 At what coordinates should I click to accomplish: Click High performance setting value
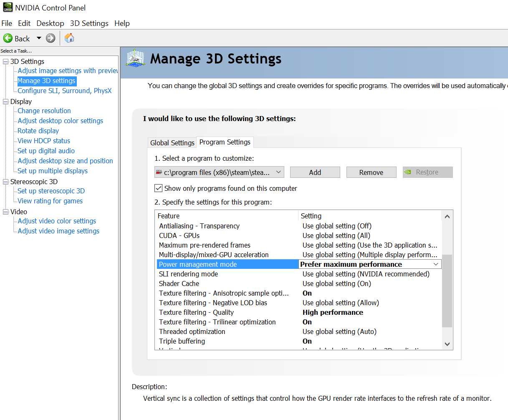[x=333, y=312]
